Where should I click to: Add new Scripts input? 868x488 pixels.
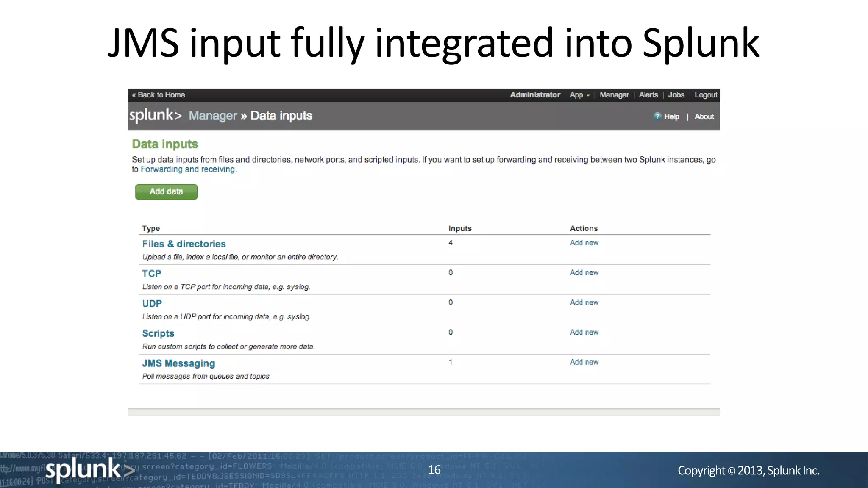(584, 332)
